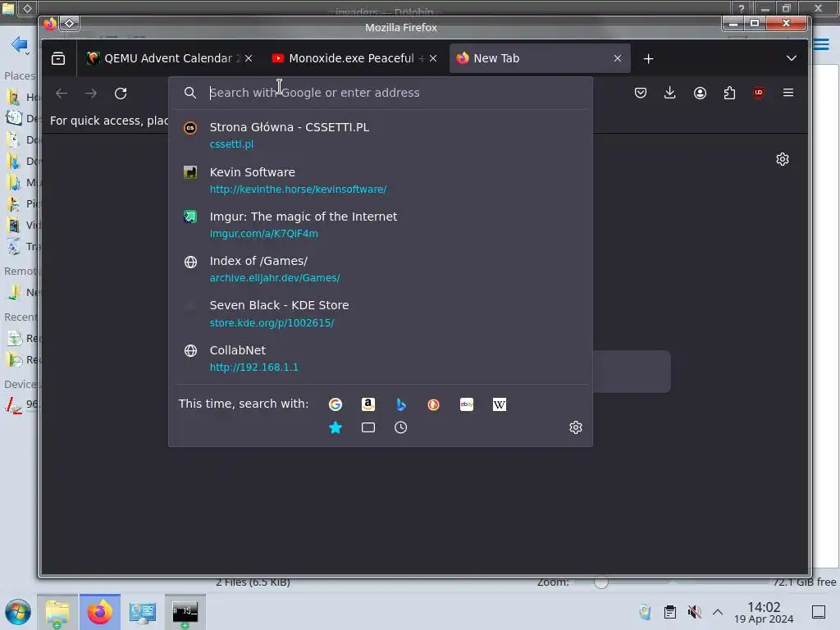840x630 pixels.
Task: Search history using the clock icon
Action: [x=400, y=427]
